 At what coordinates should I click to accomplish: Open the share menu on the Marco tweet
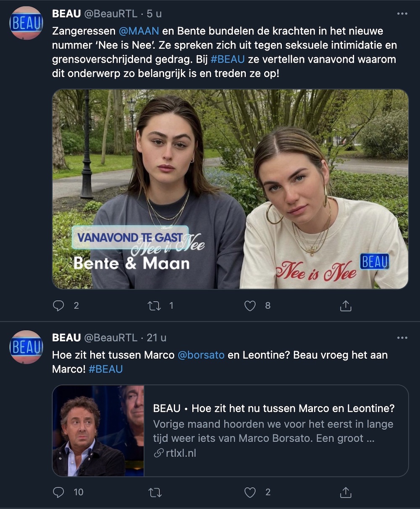(x=345, y=492)
